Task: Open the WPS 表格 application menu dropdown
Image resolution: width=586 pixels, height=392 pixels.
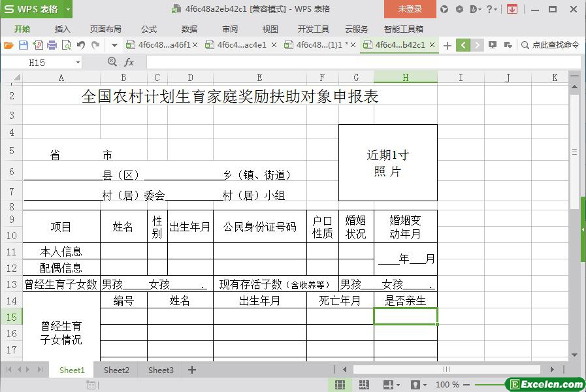Action: (66, 9)
